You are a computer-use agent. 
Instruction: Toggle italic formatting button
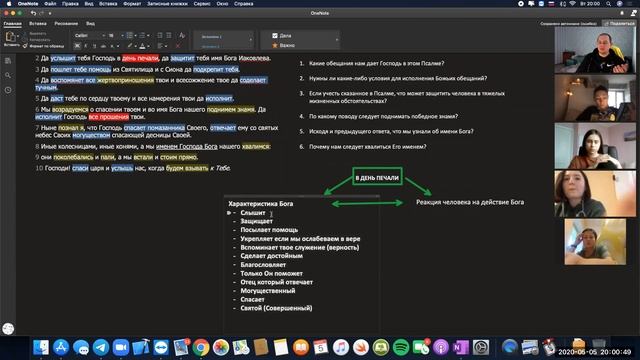point(86,46)
